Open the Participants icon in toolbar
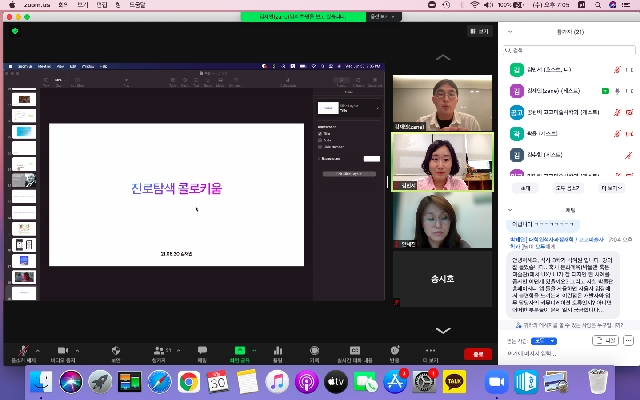Screen dimensions: 640x400 (x=159, y=350)
